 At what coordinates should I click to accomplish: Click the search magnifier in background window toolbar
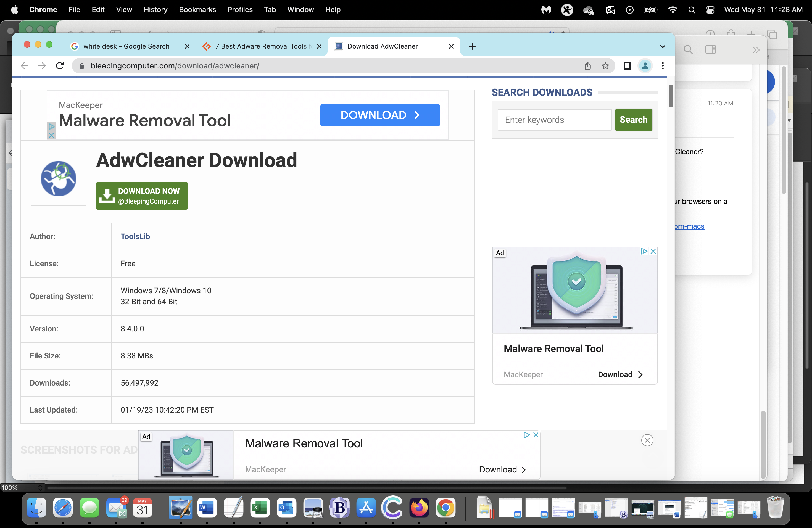coord(688,50)
